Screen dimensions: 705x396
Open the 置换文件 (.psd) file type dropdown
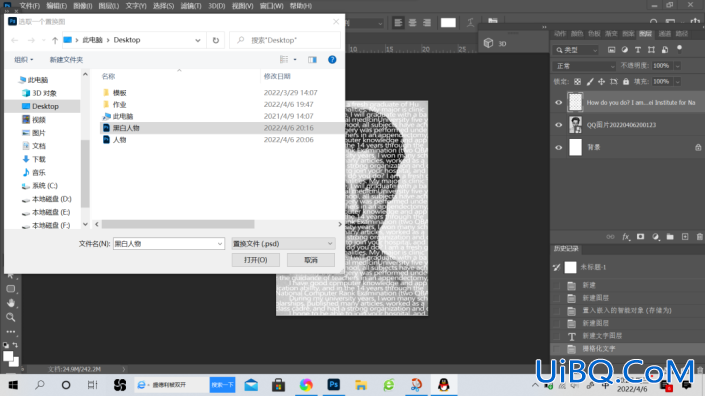pyautogui.click(x=283, y=244)
